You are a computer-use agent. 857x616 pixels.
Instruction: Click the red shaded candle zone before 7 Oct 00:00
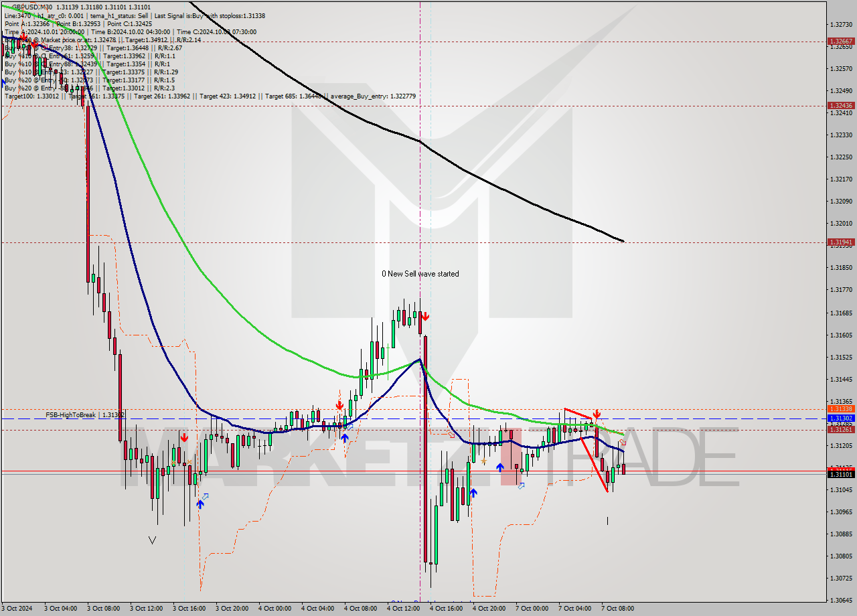(x=510, y=457)
